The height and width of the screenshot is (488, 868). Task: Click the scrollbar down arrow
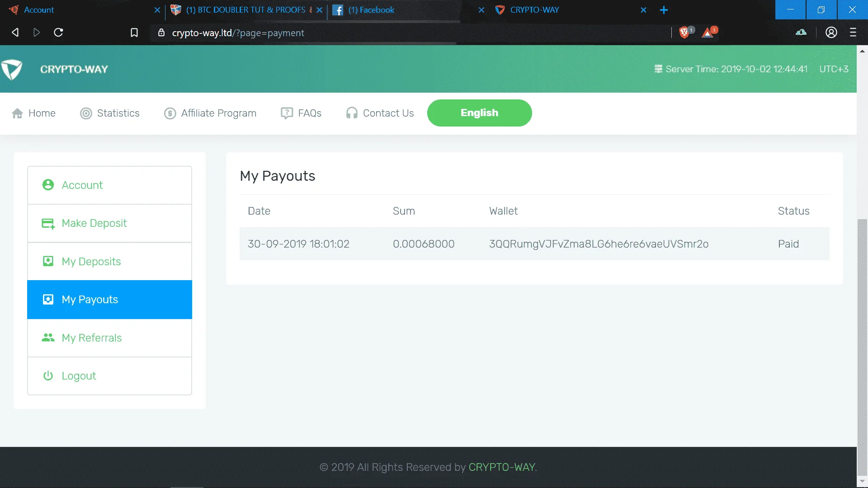[862, 482]
